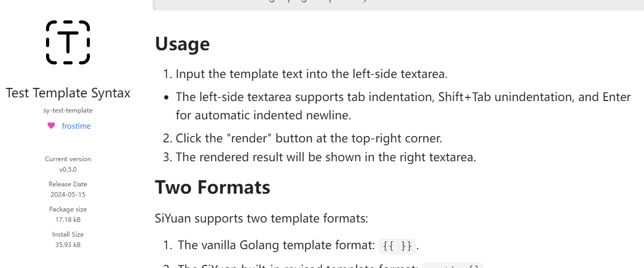This screenshot has height=268, width=644.
Task: Click the vanilla Golang template format item
Action: 276,245
